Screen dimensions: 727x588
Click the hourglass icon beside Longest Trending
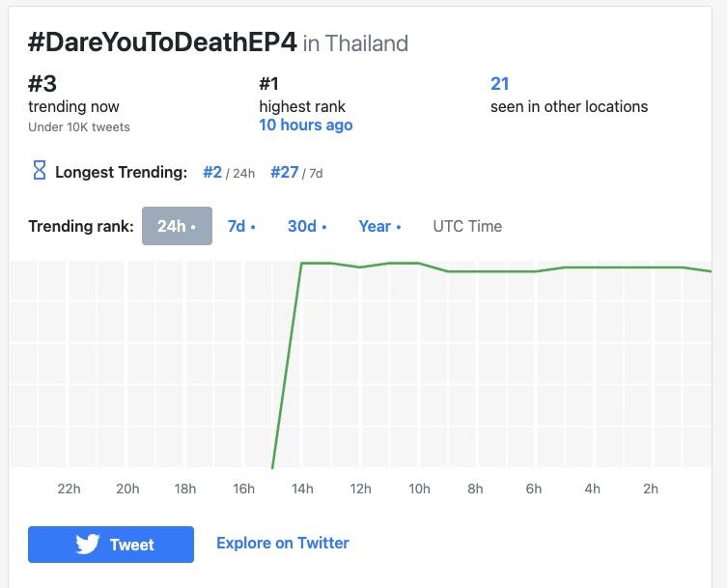click(40, 172)
